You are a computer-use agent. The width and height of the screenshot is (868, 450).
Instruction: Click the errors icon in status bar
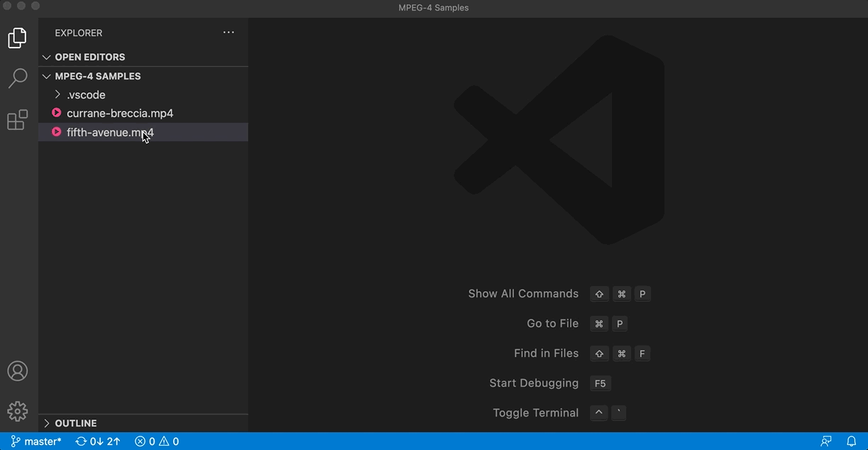140,441
